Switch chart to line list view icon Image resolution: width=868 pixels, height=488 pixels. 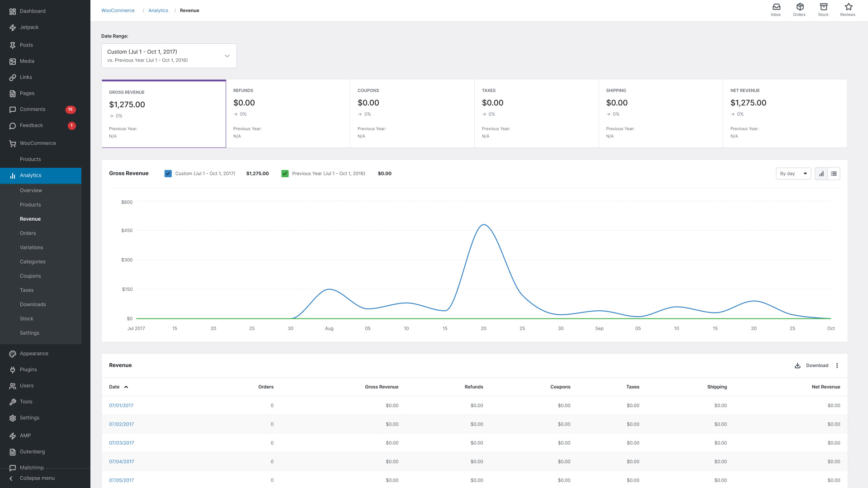834,174
